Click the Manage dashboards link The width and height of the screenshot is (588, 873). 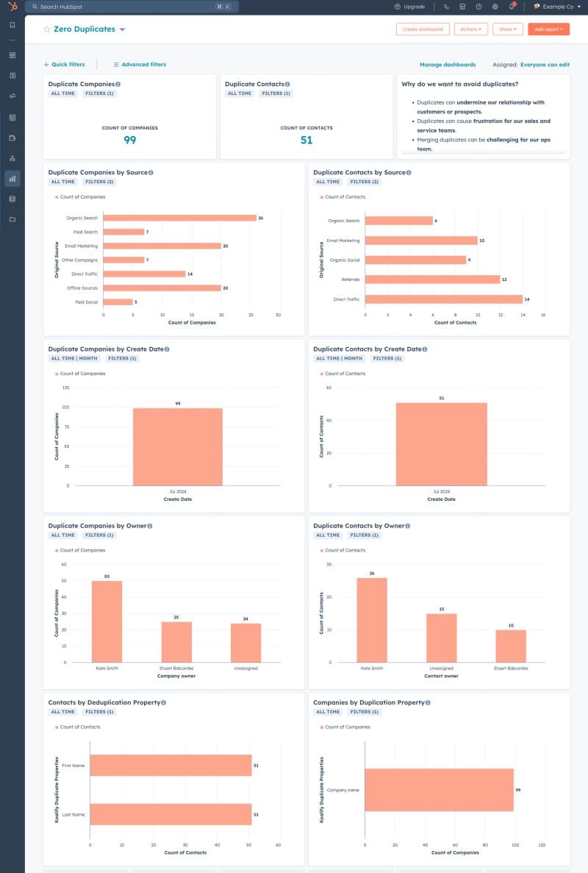coord(448,64)
